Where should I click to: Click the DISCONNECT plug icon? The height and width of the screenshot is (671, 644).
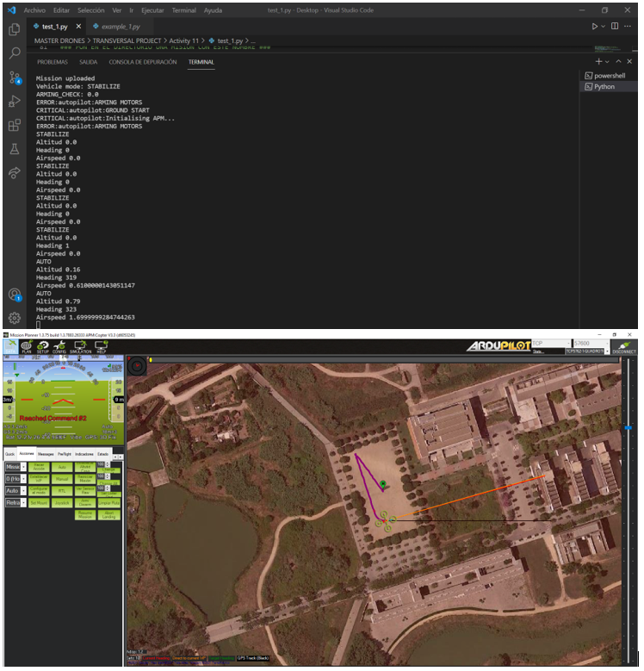[624, 346]
